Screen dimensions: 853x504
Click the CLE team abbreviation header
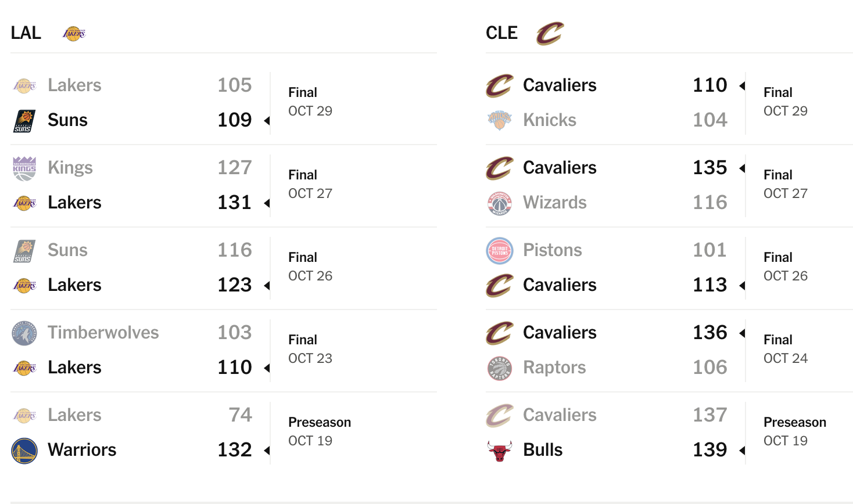click(x=501, y=33)
